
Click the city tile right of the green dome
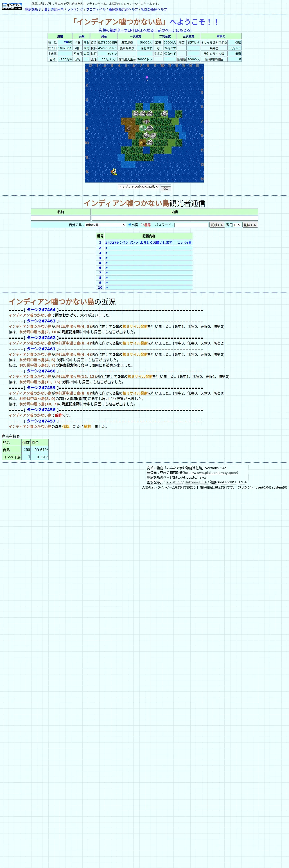(x=150, y=128)
